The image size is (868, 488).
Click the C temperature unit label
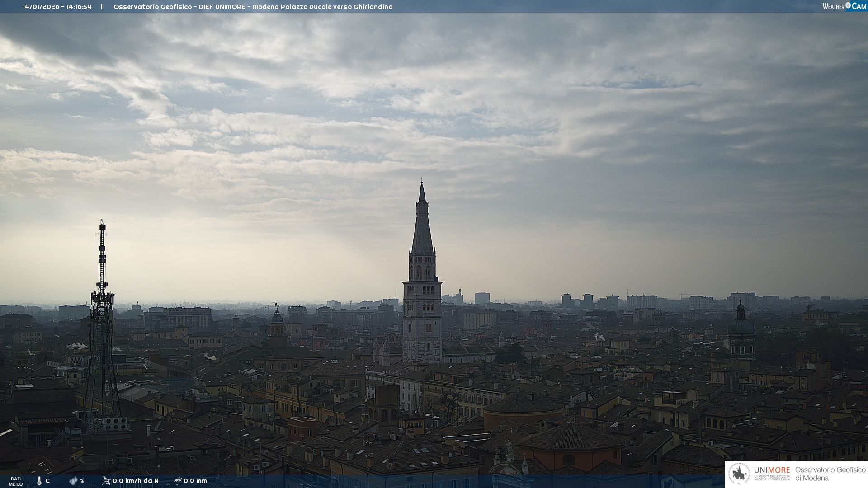pyautogui.click(x=47, y=481)
